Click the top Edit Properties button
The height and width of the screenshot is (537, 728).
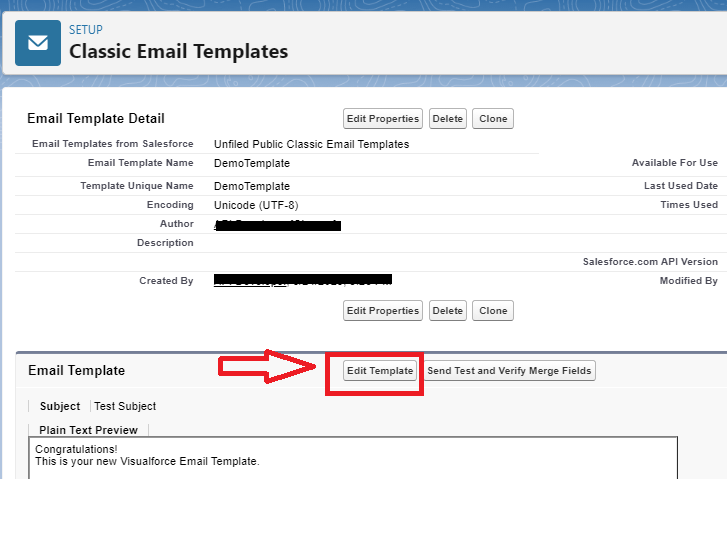click(x=383, y=119)
